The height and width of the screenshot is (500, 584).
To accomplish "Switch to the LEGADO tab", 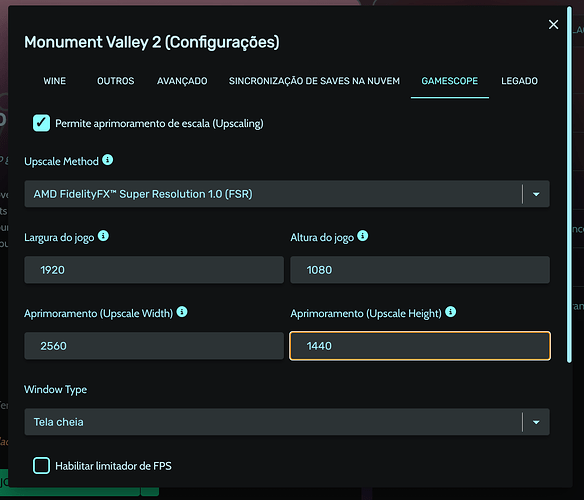I will click(x=519, y=81).
